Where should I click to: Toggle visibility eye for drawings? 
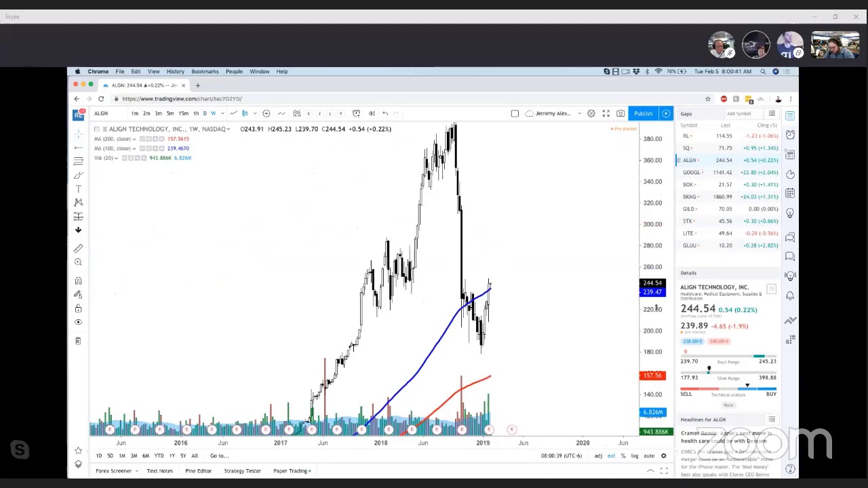click(x=78, y=322)
